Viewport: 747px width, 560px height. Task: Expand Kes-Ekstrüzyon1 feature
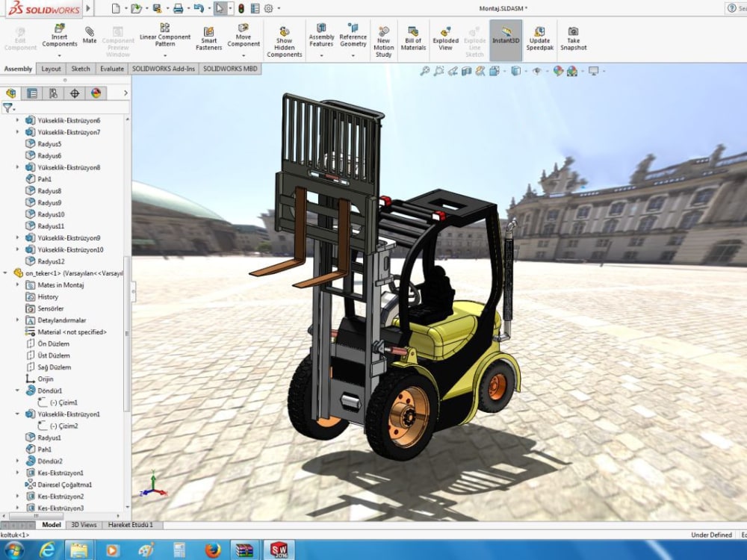[x=18, y=473]
